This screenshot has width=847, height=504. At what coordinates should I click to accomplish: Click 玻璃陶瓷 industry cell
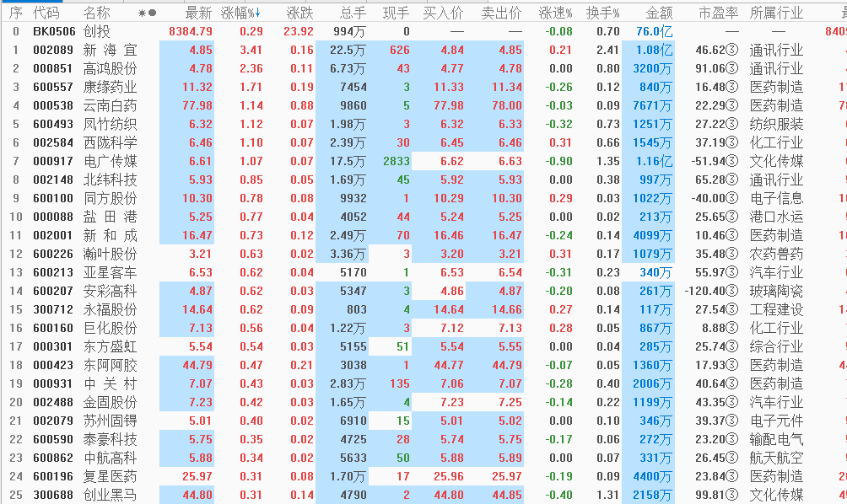(x=777, y=291)
